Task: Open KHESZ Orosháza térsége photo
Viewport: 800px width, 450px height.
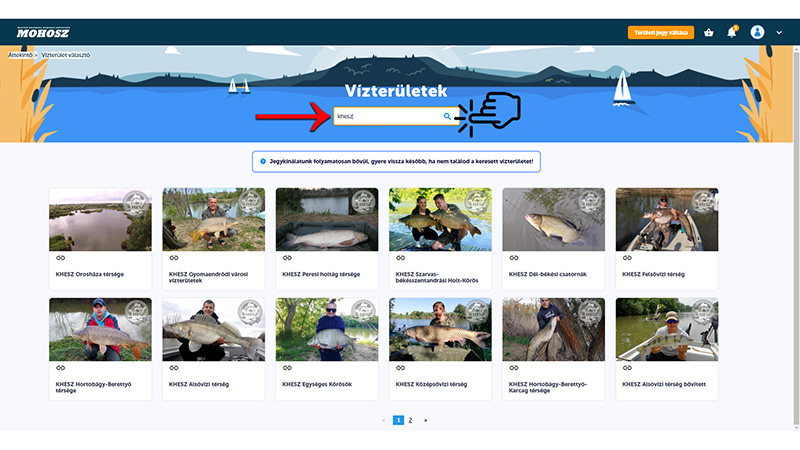Action: pos(101,219)
